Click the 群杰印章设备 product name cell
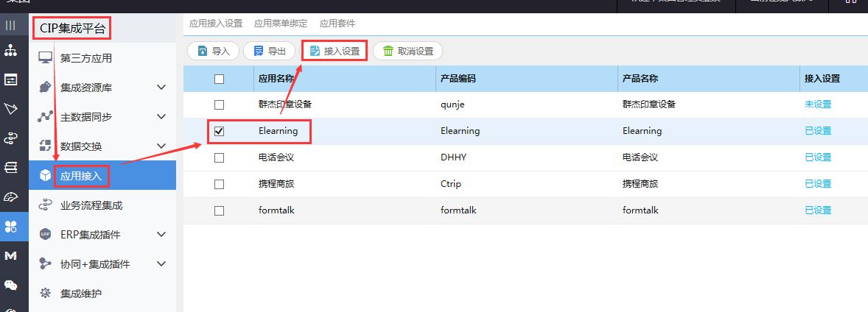 pos(709,104)
